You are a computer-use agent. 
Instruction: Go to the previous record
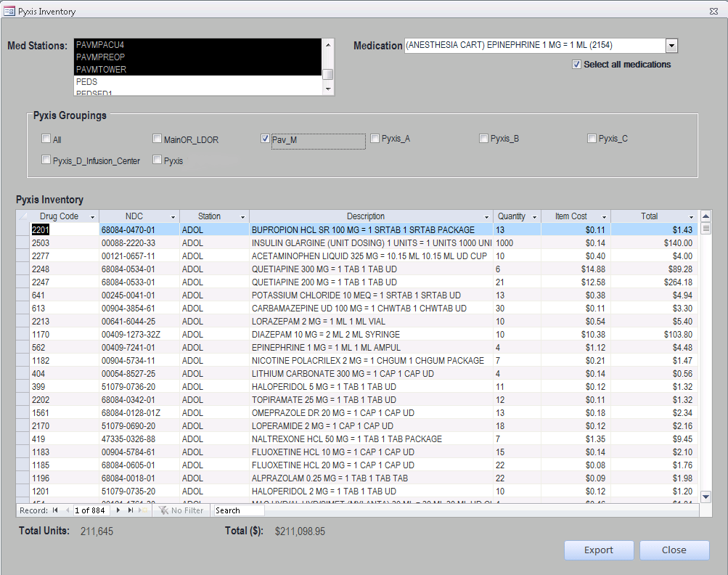(x=68, y=510)
